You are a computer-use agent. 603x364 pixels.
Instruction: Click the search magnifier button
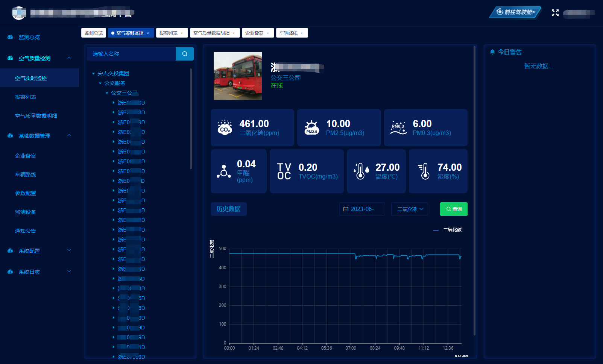click(184, 54)
